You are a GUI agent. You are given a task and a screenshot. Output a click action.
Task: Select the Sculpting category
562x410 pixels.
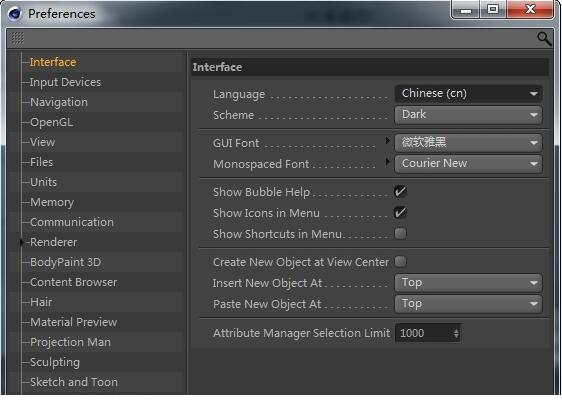coord(54,362)
